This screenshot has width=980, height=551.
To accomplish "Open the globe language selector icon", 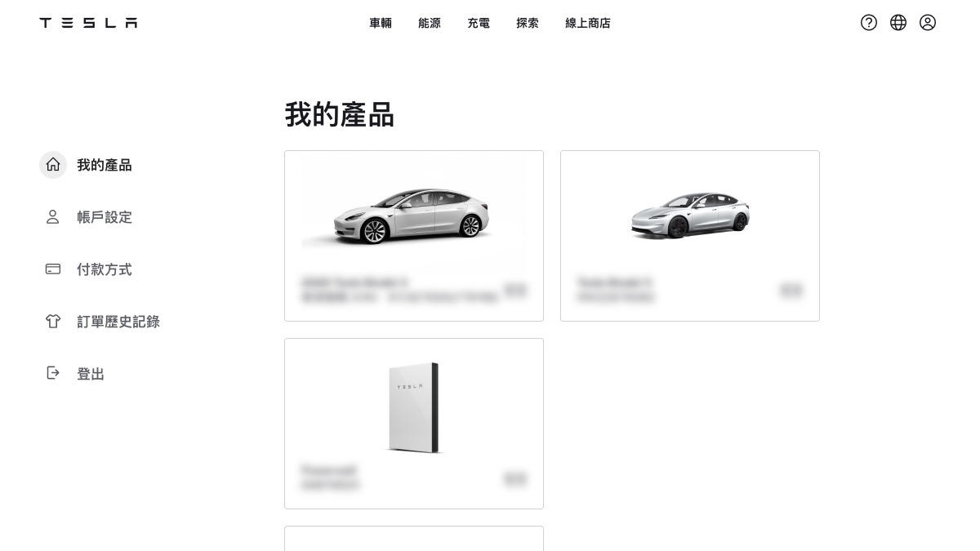I will pyautogui.click(x=898, y=23).
